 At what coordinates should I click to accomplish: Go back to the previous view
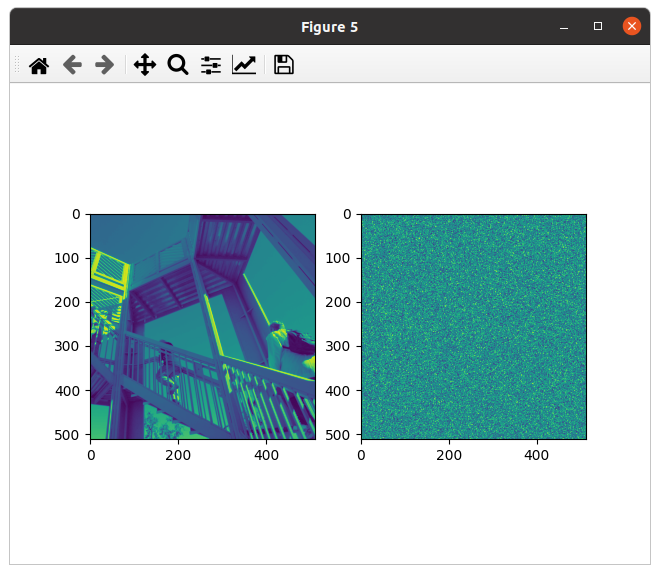pos(72,66)
